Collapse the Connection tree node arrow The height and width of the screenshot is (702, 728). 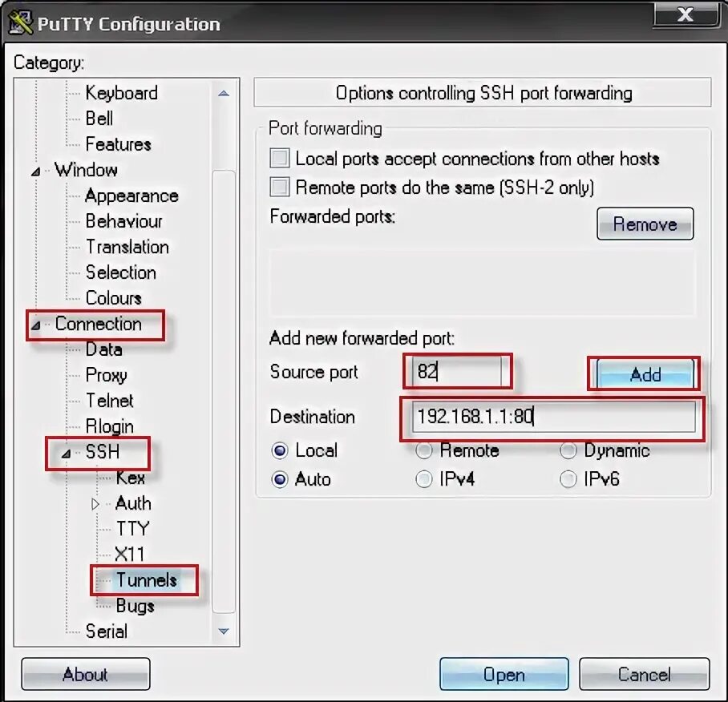[36, 325]
